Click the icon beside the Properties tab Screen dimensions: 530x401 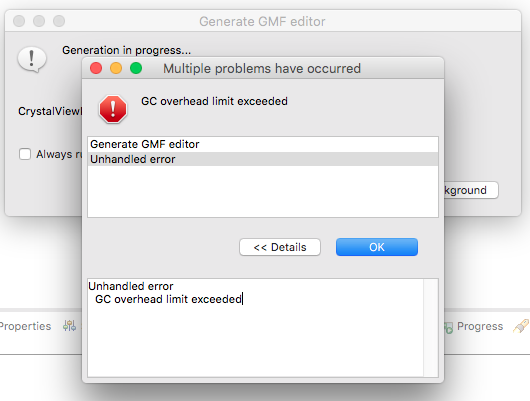pyautogui.click(x=70, y=326)
